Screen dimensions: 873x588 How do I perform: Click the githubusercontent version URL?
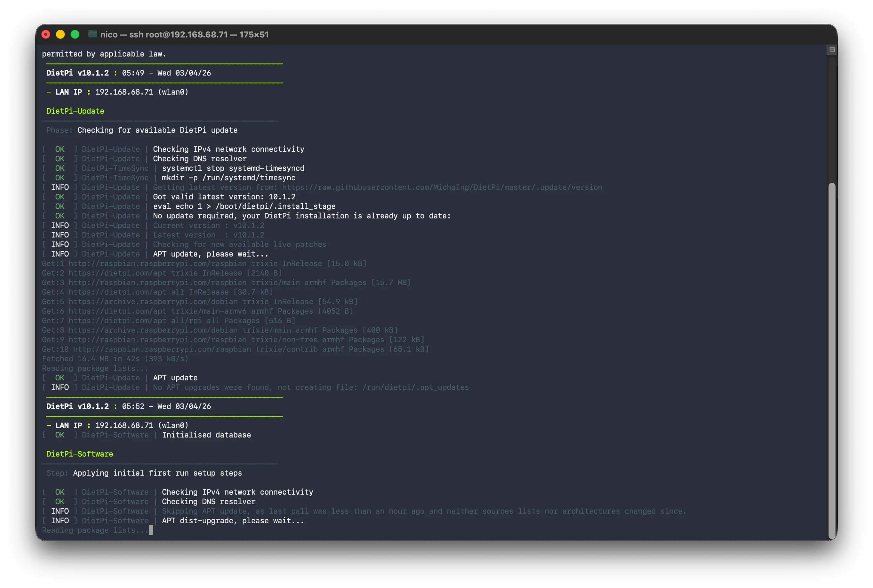442,187
